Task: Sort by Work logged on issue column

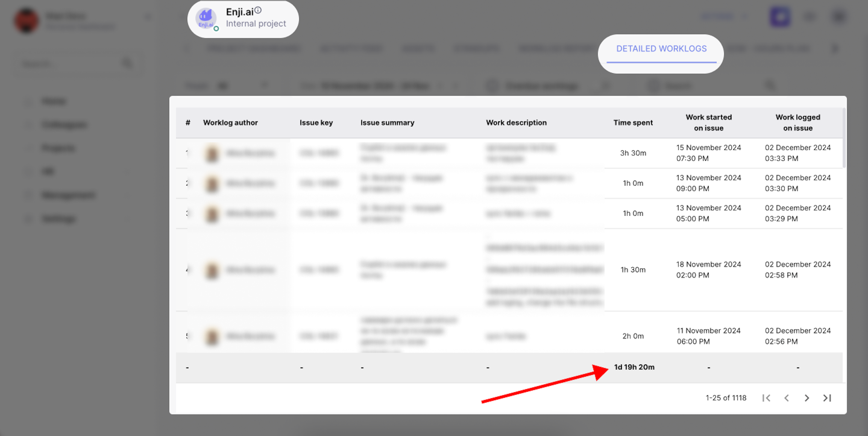Action: [797, 123]
